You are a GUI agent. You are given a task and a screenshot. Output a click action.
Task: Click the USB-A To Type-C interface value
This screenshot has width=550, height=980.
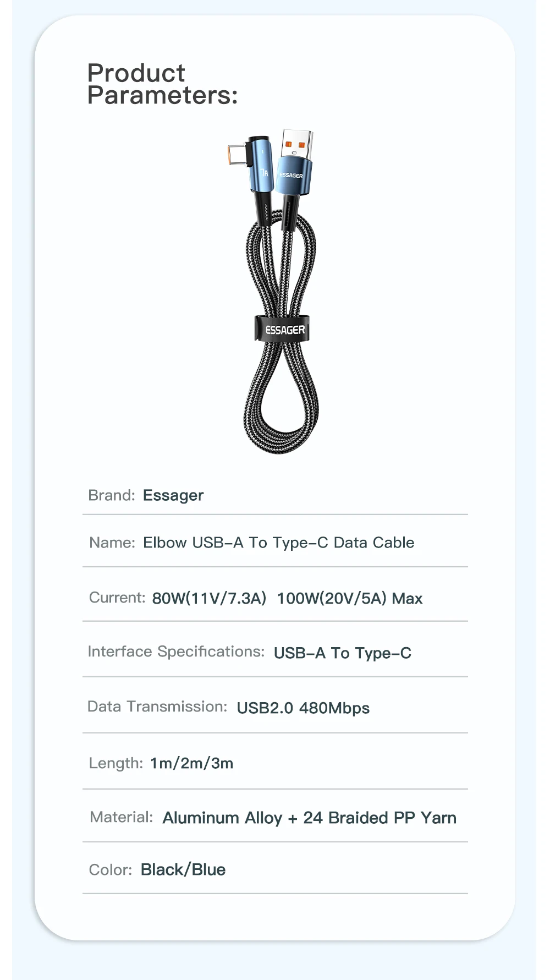click(x=342, y=653)
